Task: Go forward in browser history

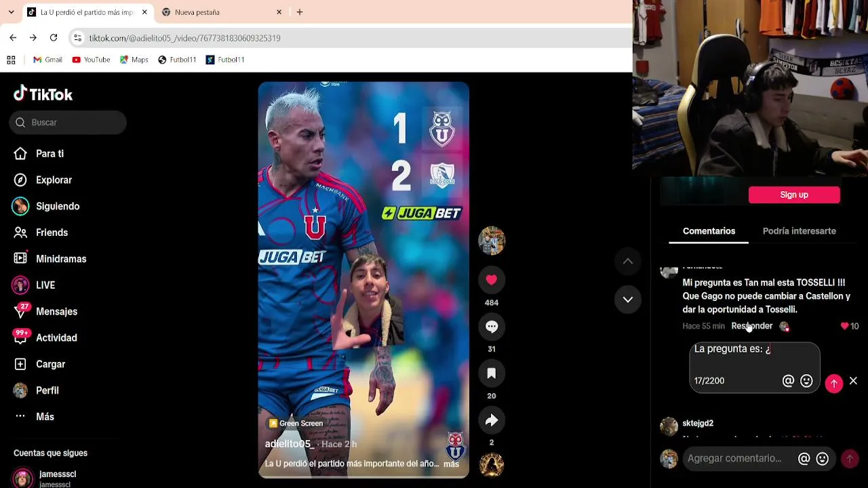Action: point(33,38)
